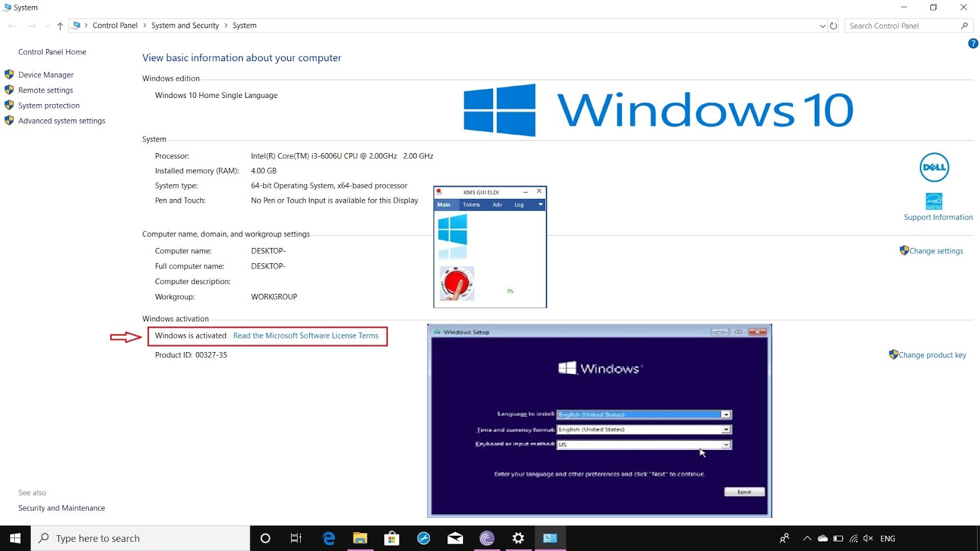This screenshot has height=551, width=980.
Task: Open Help with the blue question mark
Action: [x=973, y=43]
